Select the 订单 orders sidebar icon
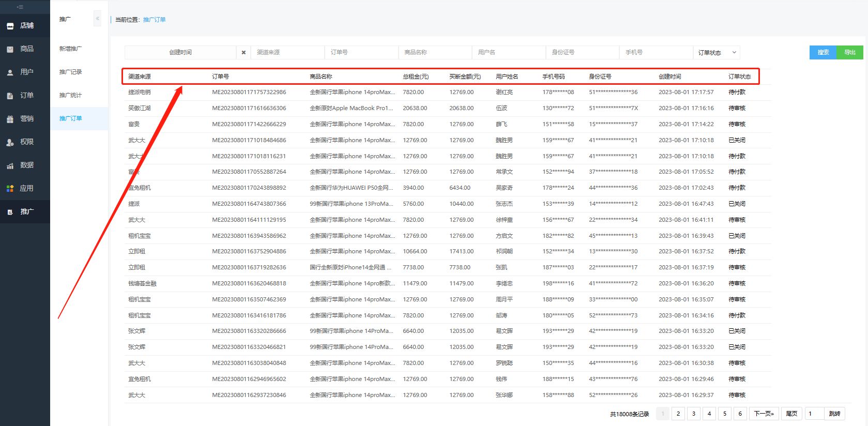The image size is (868, 426). pyautogui.click(x=10, y=96)
